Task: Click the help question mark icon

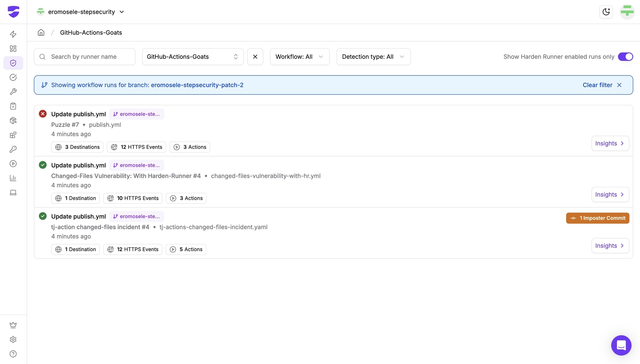Action: (13, 354)
